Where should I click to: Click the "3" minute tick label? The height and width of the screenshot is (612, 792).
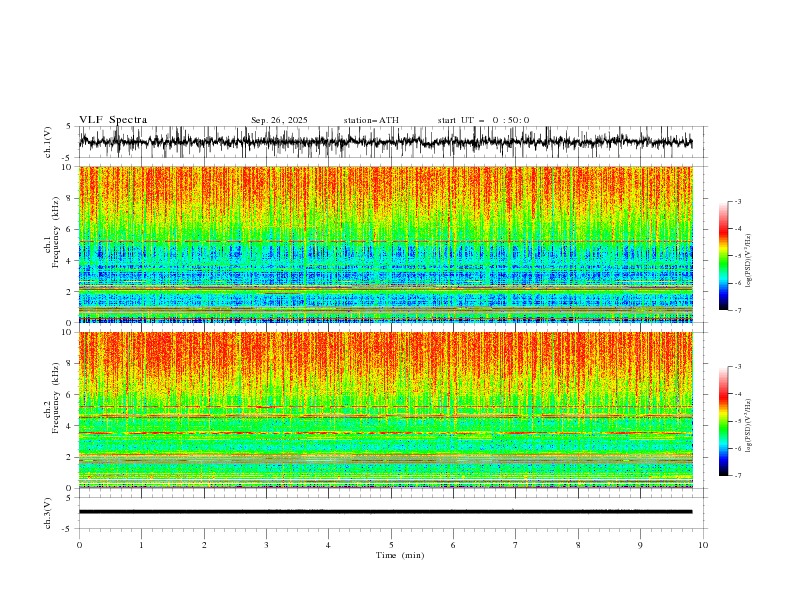[x=266, y=545]
